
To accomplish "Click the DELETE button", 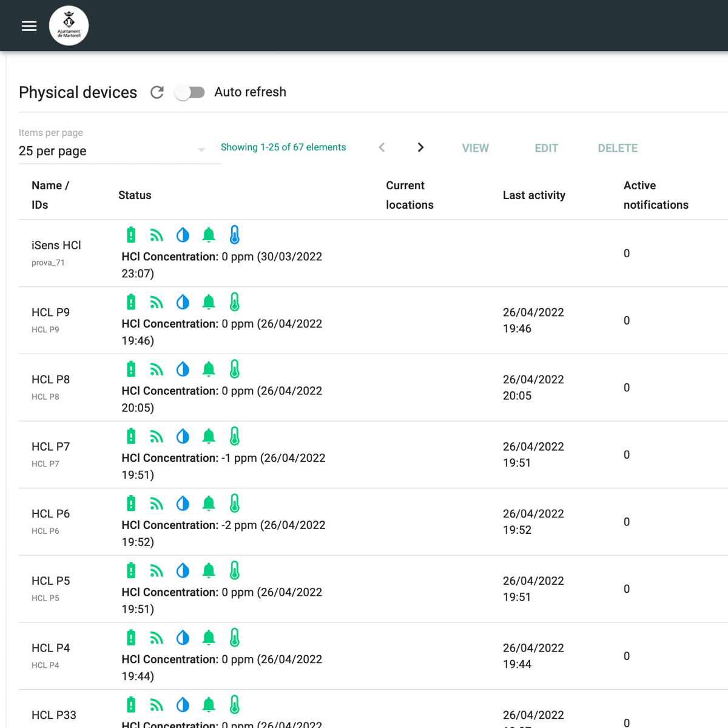I will click(618, 148).
